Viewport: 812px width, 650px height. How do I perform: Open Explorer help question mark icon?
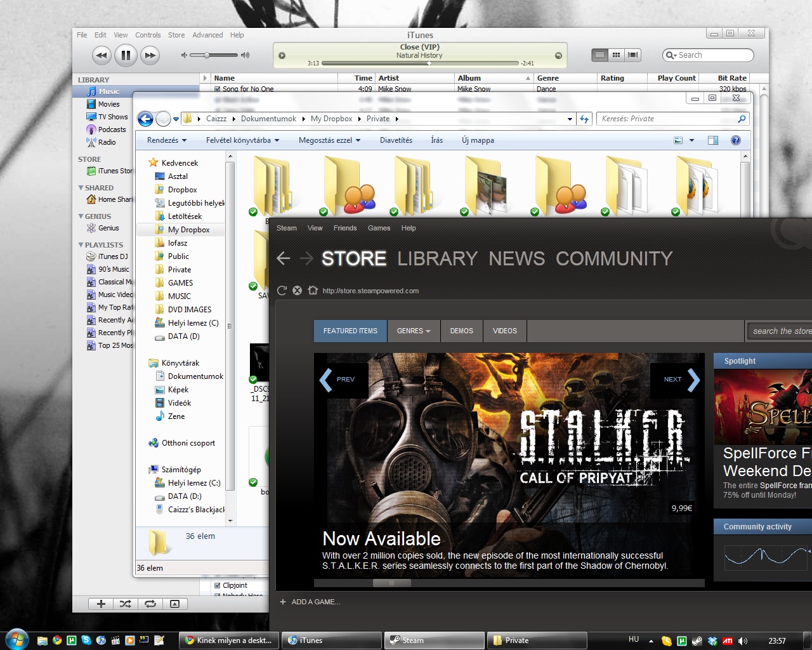click(x=736, y=140)
